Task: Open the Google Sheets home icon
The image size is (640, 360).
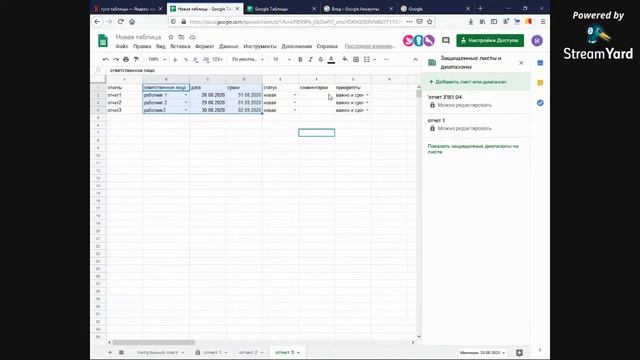Action: 103,41
